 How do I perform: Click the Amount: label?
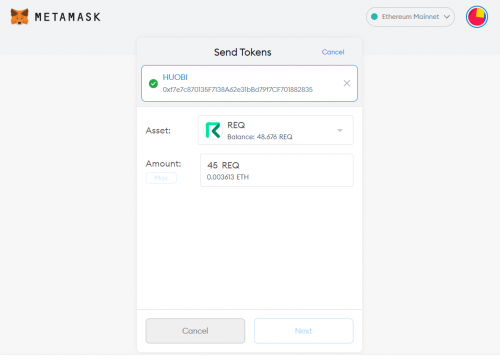[163, 164]
